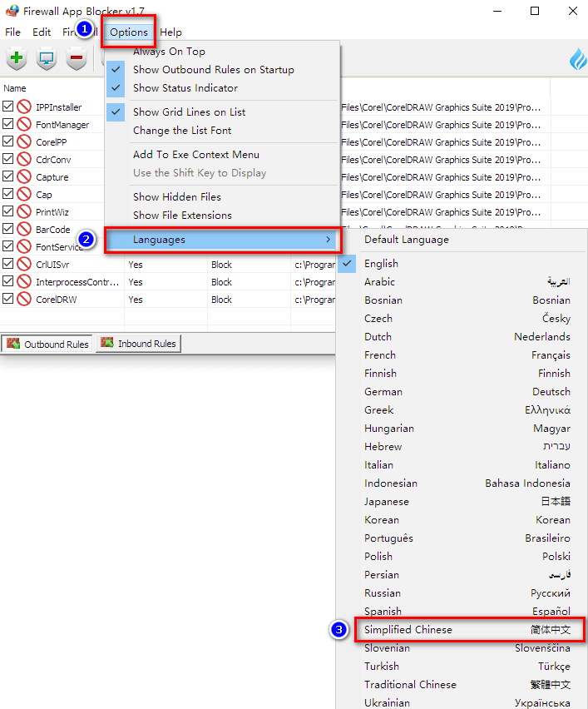The image size is (588, 709).
Task: Open the Edit menu
Action: [42, 32]
